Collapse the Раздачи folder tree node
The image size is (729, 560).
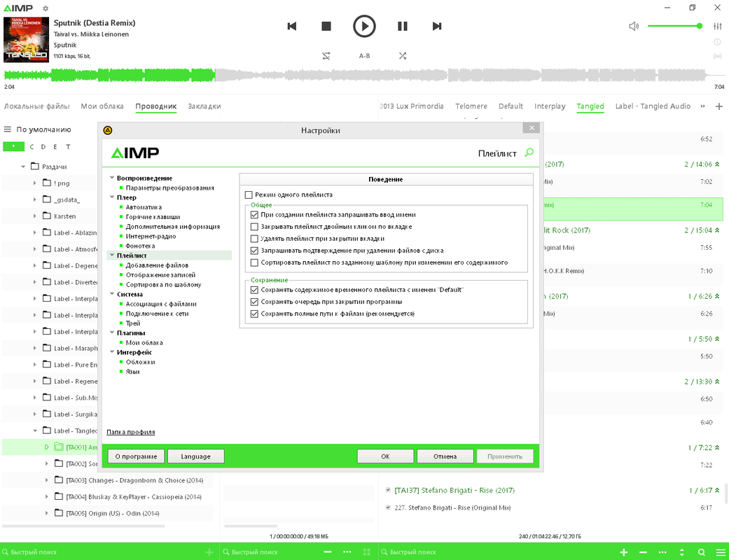tap(23, 167)
